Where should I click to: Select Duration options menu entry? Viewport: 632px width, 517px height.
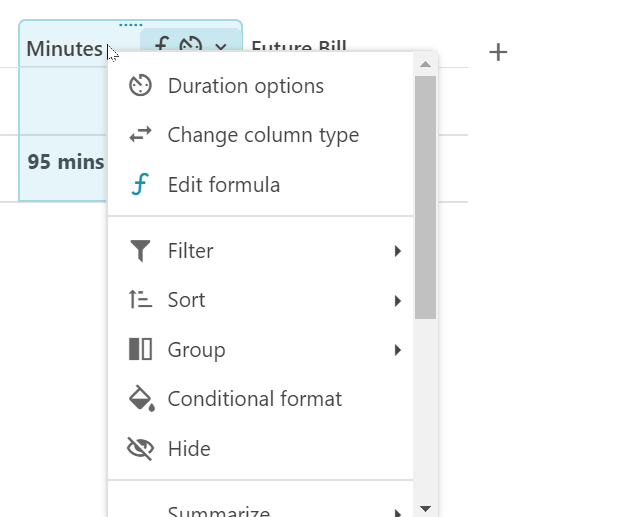245,86
